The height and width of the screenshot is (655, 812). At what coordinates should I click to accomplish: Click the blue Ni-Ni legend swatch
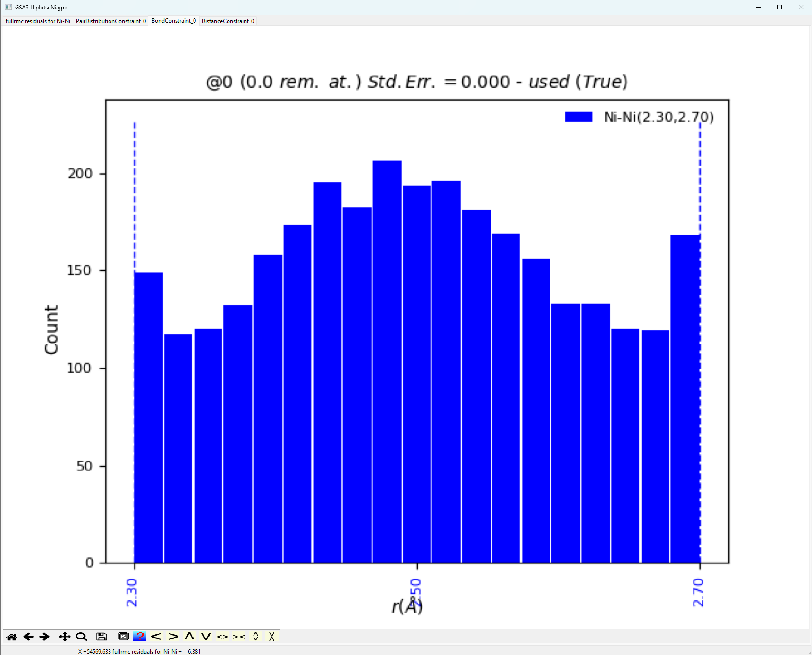[579, 117]
